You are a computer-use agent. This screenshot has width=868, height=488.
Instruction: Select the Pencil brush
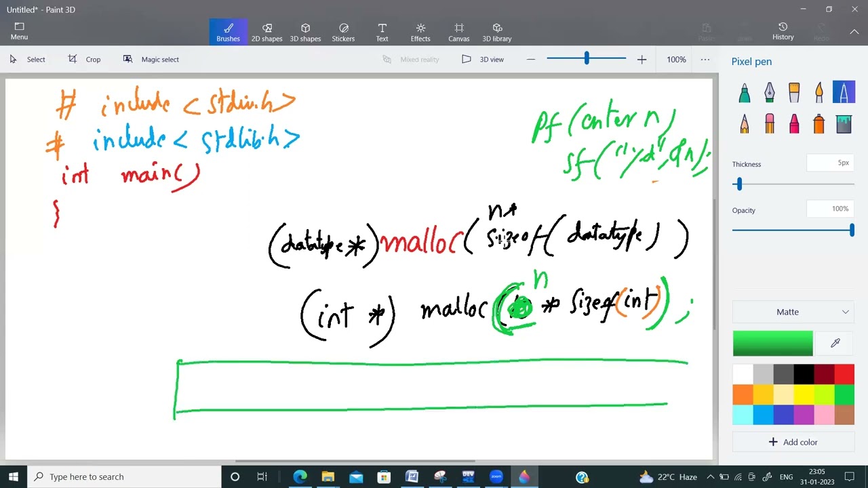(x=745, y=123)
